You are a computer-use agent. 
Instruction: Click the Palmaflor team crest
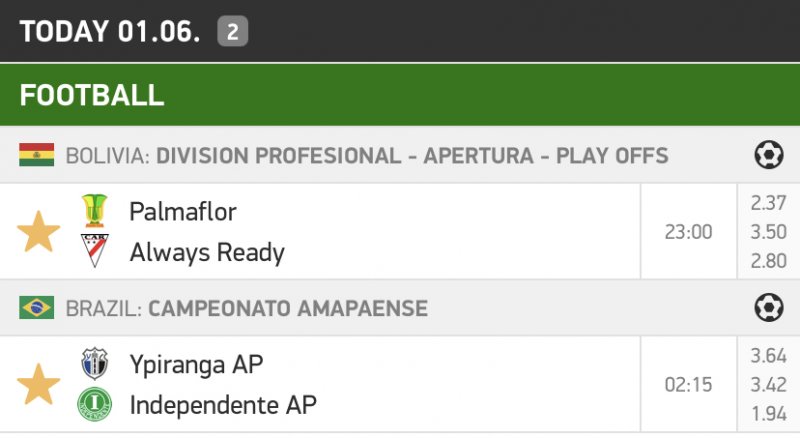coord(95,211)
